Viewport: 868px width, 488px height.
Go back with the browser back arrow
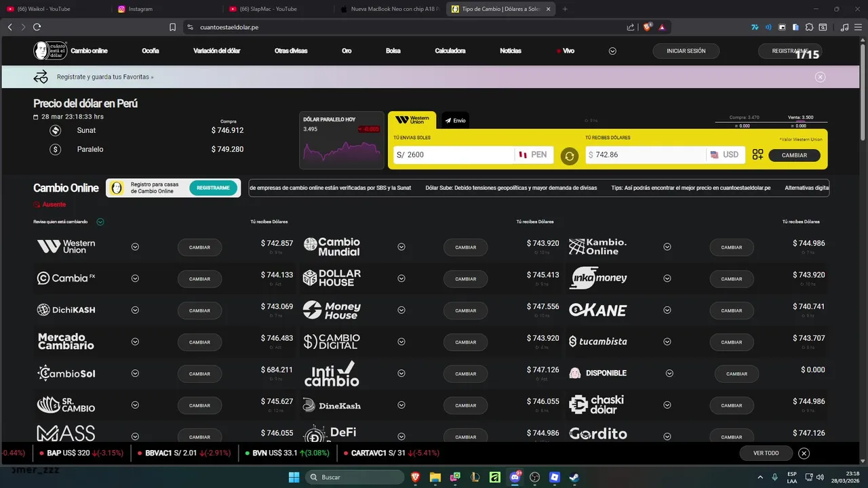click(9, 27)
